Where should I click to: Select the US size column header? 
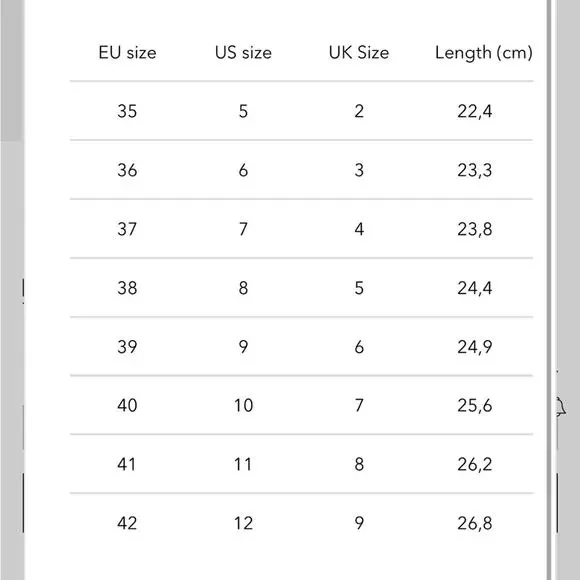(243, 53)
